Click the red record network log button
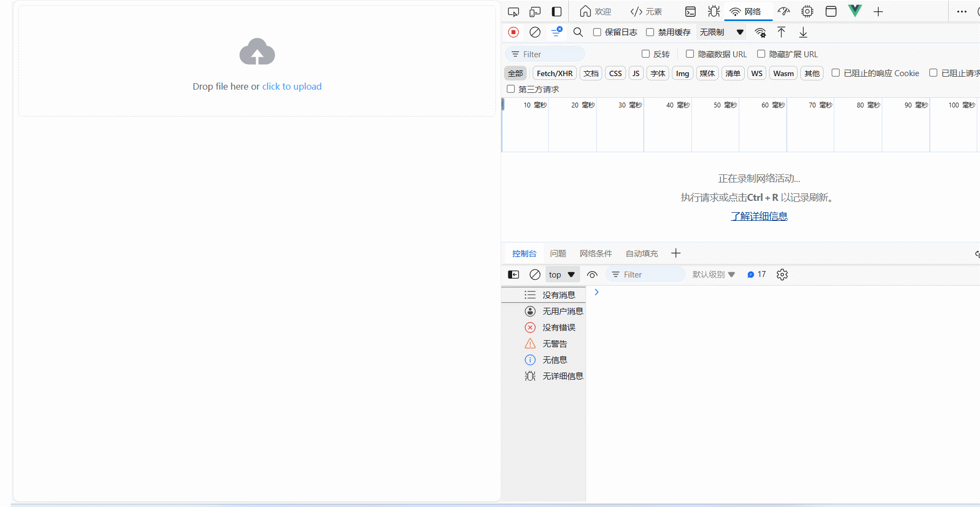Image resolution: width=980 pixels, height=507 pixels. 514,32
